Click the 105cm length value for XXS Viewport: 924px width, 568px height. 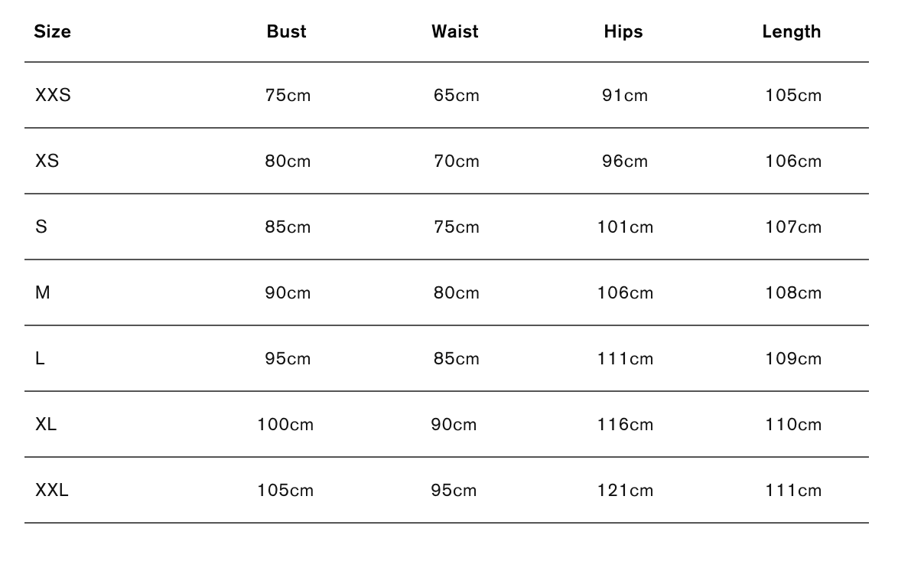[x=794, y=96]
